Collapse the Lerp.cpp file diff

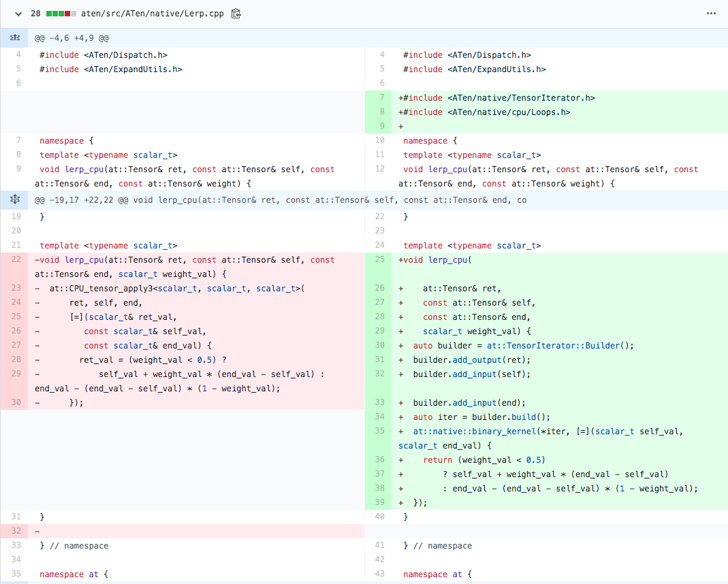[x=17, y=14]
